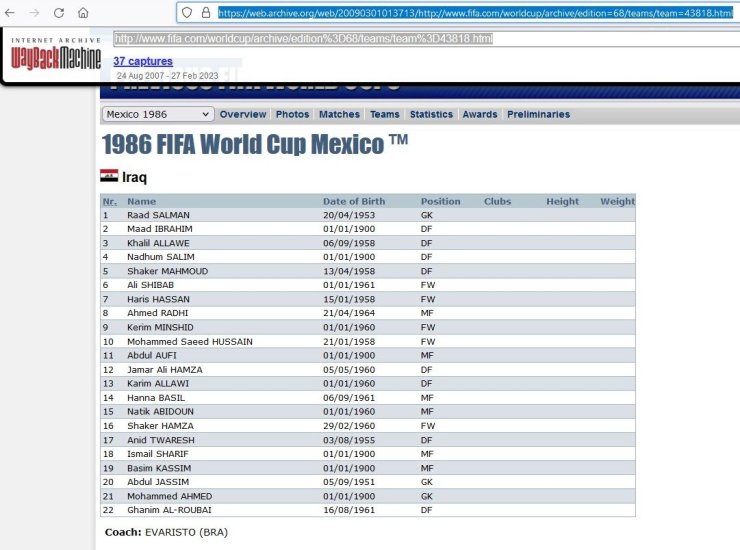Open the tracking protection shield icon
The height and width of the screenshot is (550, 740).
(189, 13)
